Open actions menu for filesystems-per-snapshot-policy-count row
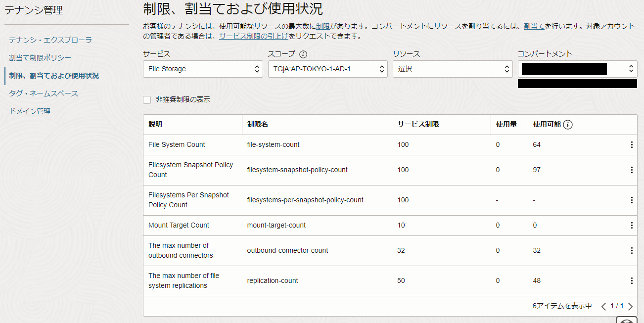 [x=632, y=200]
